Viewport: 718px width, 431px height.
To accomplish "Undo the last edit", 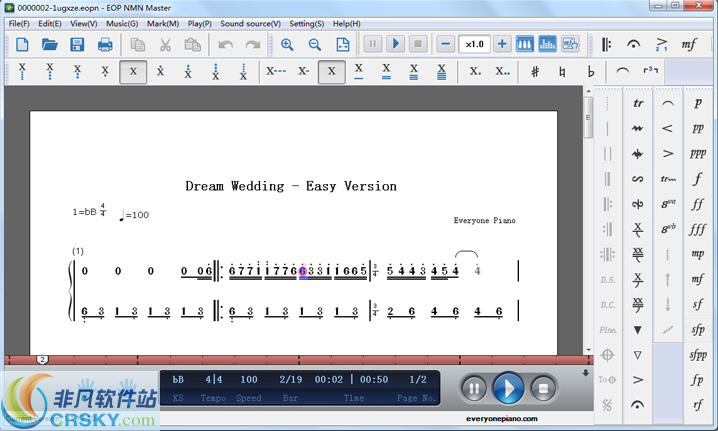I will 225,44.
